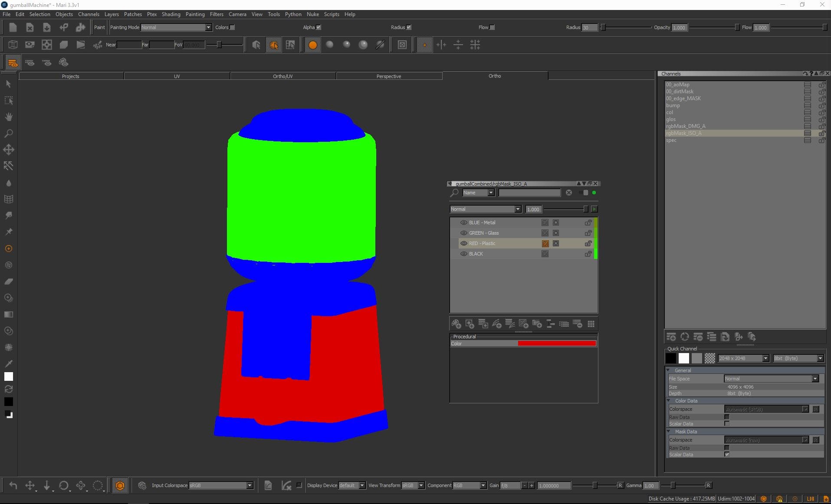Hide the BLACK layer

463,254
